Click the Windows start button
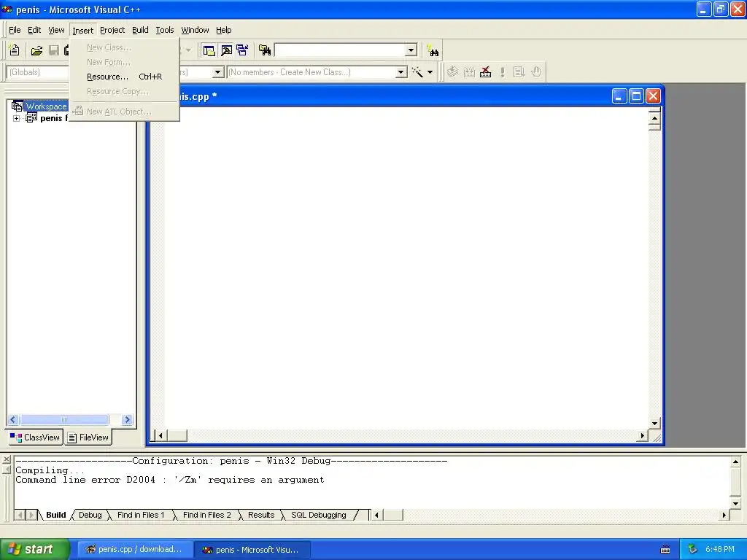 coord(35,550)
